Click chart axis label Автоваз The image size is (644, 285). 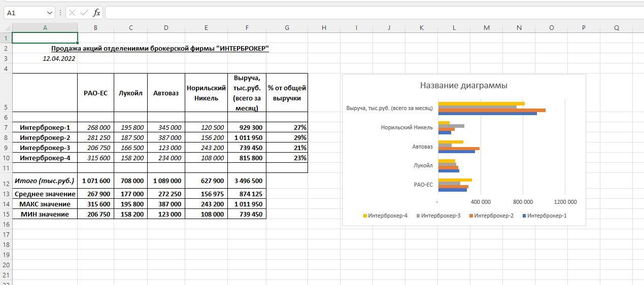422,147
